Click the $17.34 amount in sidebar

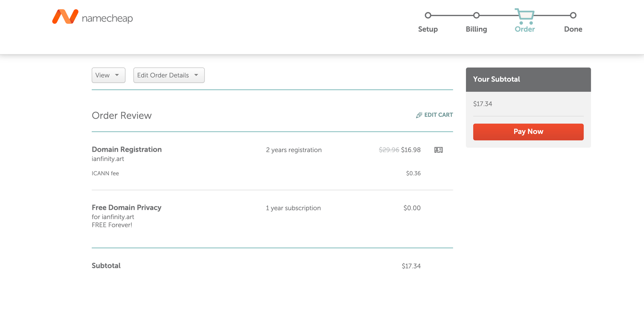click(x=483, y=104)
